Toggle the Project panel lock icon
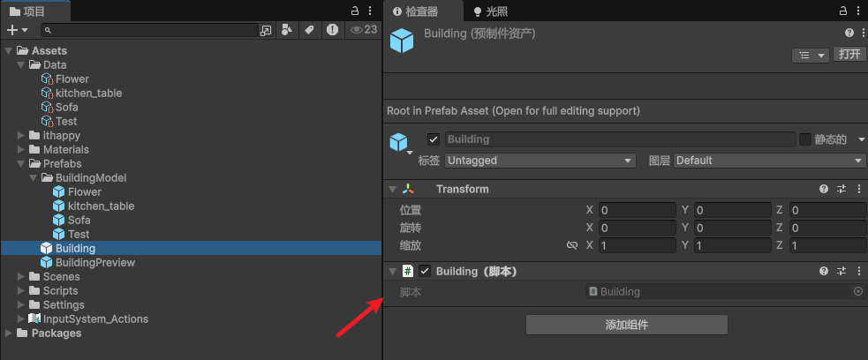 click(355, 11)
